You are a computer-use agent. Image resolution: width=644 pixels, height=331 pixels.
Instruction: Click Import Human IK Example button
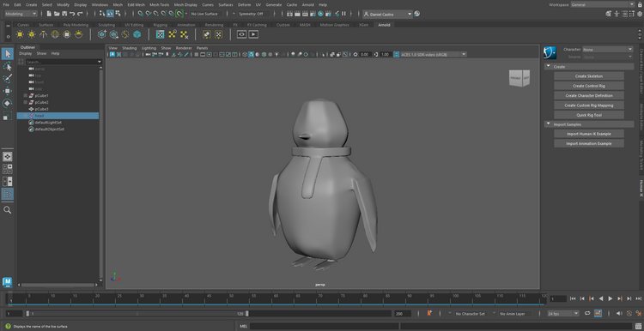(x=588, y=134)
